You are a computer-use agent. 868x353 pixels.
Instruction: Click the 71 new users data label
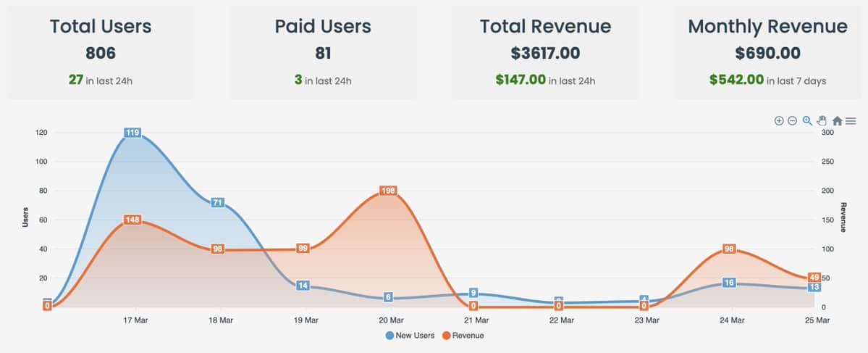click(218, 202)
